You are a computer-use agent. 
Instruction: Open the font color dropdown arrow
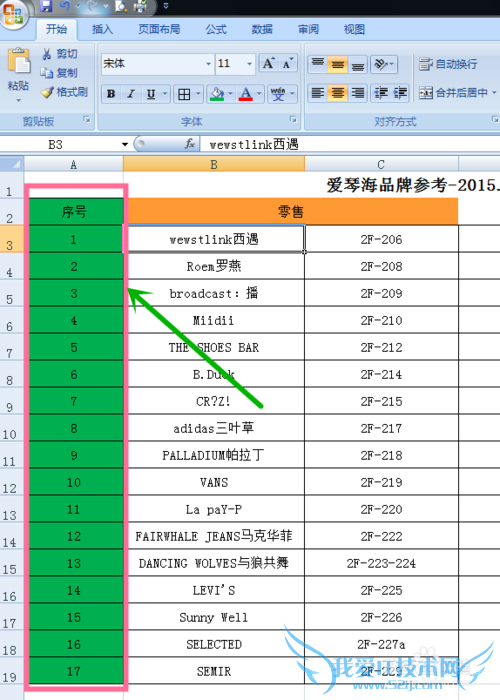click(x=259, y=94)
